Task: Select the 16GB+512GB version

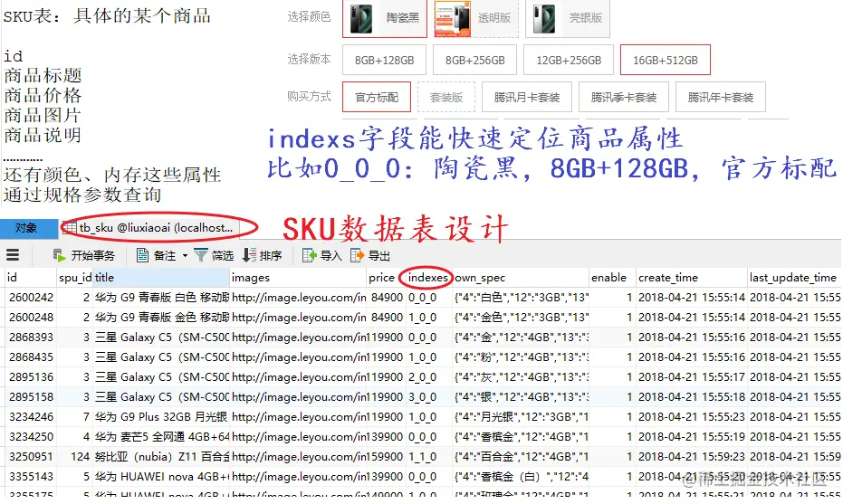Action: [x=665, y=61]
